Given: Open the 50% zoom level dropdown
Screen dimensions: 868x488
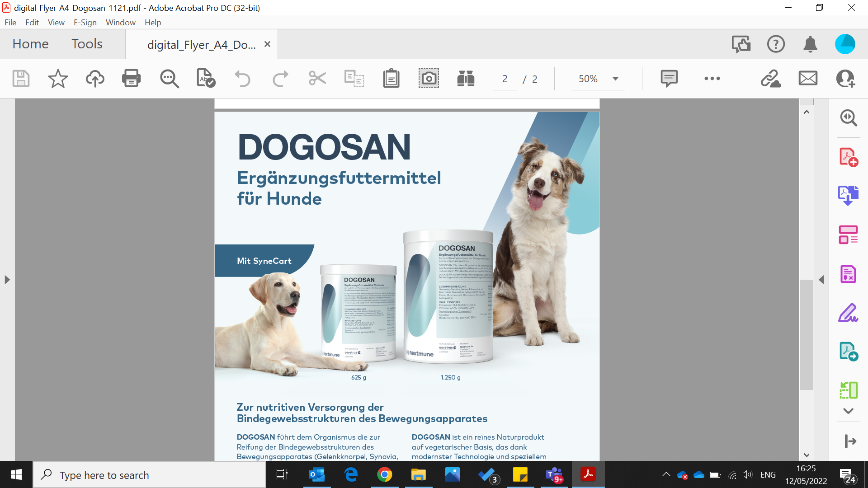Looking at the screenshot, I should pyautogui.click(x=615, y=79).
